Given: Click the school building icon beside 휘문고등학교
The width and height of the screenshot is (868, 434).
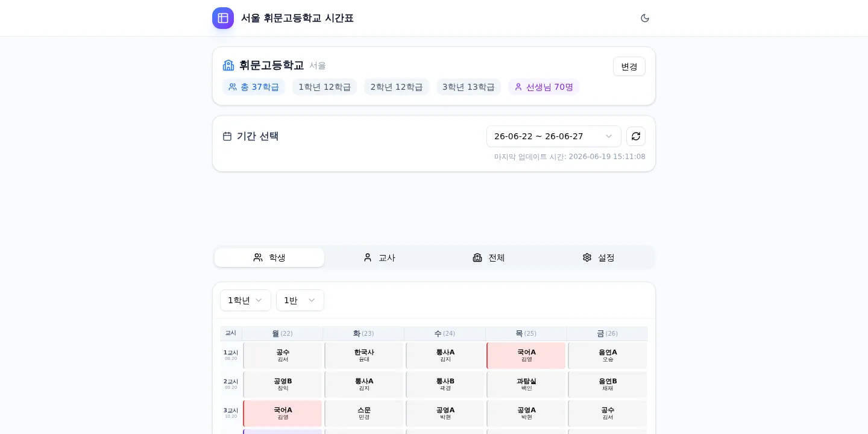Looking at the screenshot, I should click(x=228, y=65).
